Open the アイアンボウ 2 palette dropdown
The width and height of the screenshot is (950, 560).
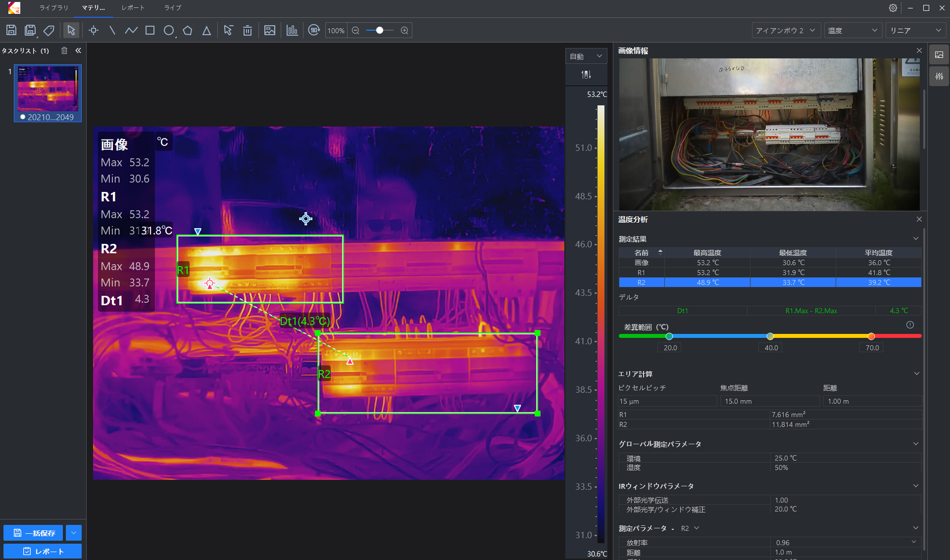[x=786, y=31]
